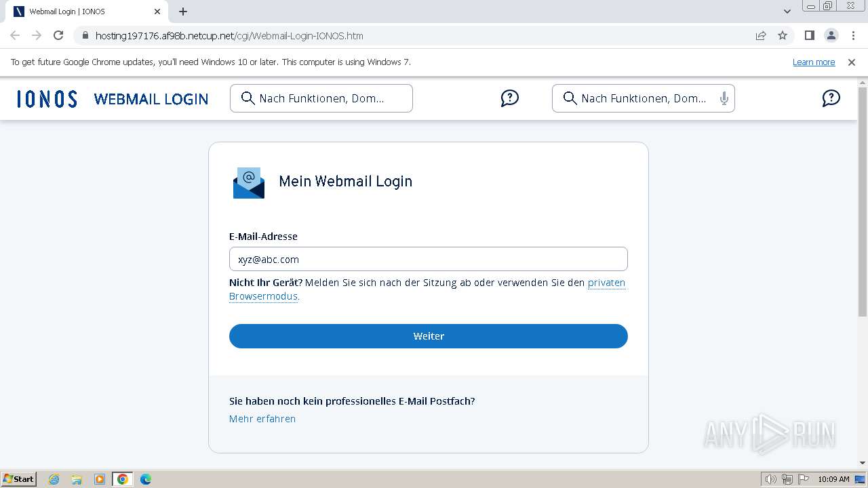868x488 pixels.
Task: Open File Explorer from the taskbar
Action: 77,479
